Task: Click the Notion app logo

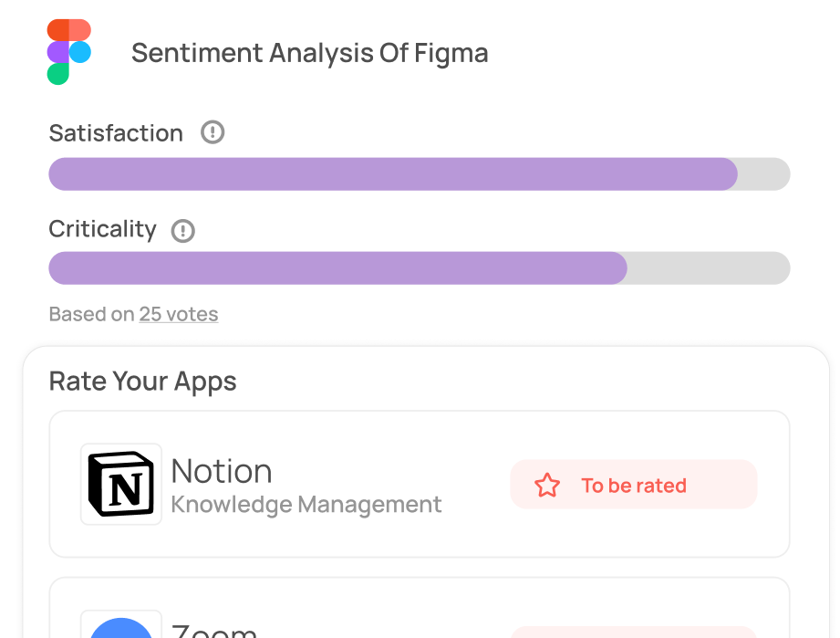Action: coord(121,484)
